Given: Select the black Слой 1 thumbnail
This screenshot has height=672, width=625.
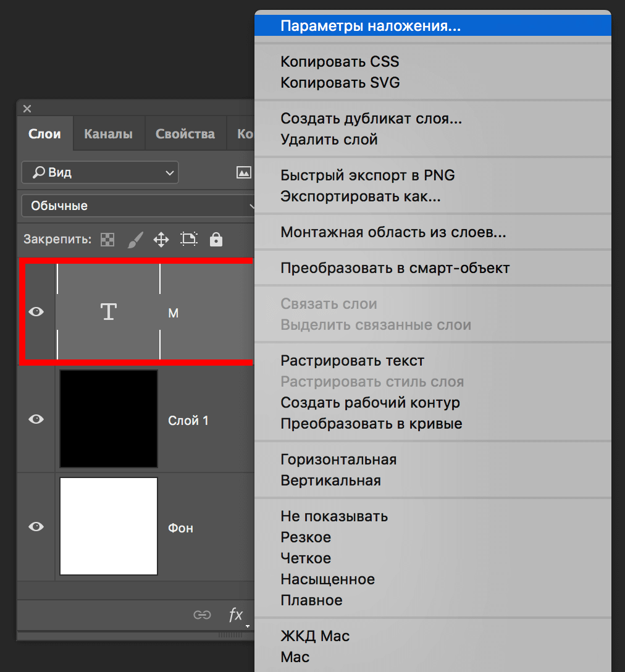Looking at the screenshot, I should coord(109,419).
